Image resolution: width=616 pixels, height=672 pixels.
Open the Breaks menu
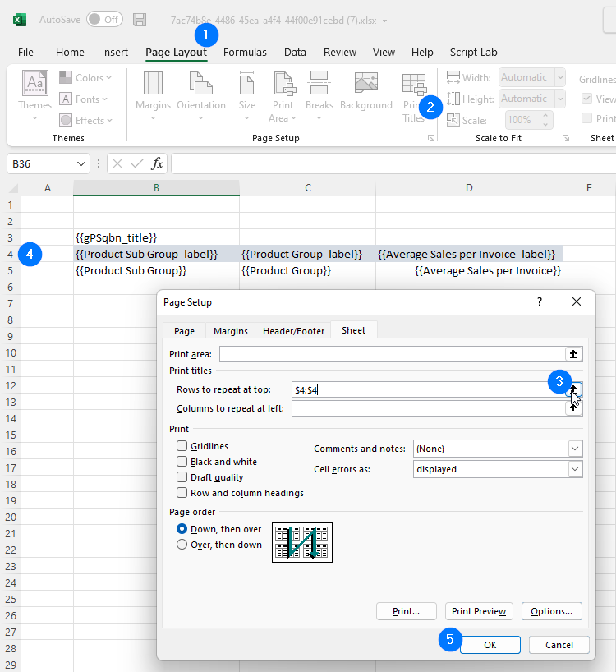(x=319, y=95)
